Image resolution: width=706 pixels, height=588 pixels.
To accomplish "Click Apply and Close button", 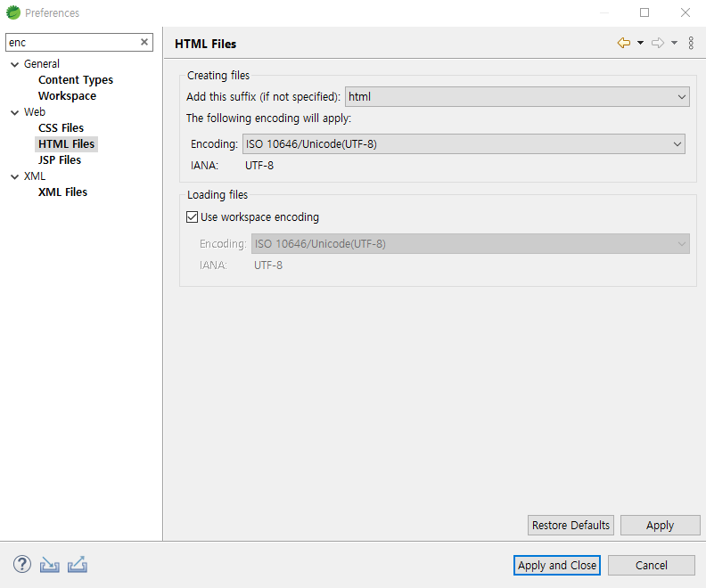I will pos(557,565).
